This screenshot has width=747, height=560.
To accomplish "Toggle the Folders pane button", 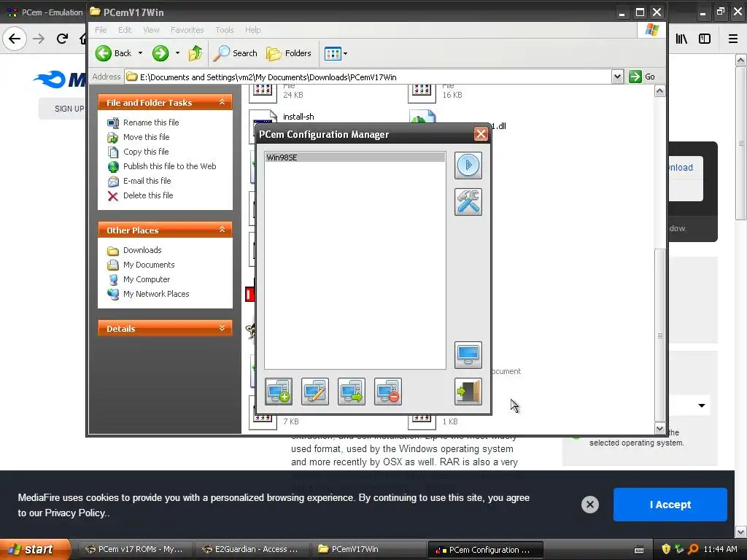I will point(289,53).
